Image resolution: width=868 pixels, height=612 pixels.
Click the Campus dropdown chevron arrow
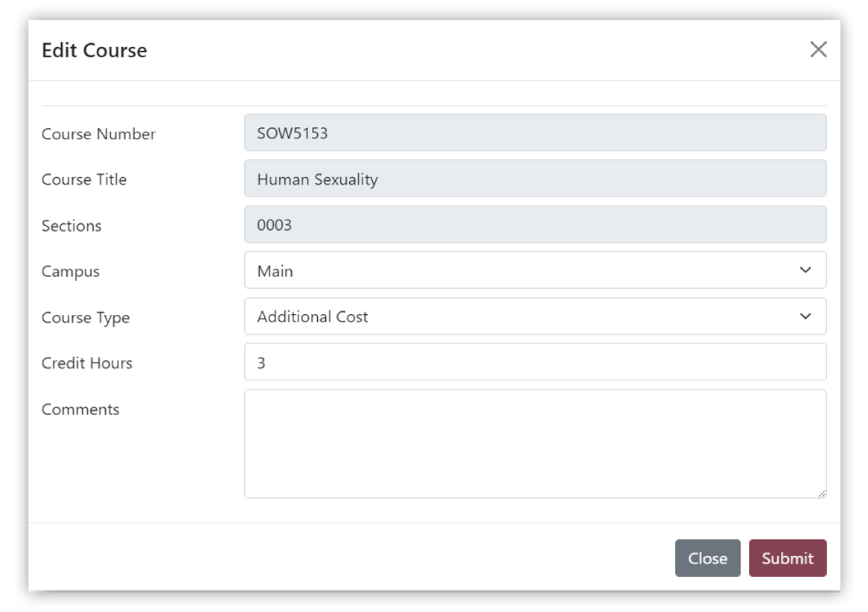(x=805, y=270)
